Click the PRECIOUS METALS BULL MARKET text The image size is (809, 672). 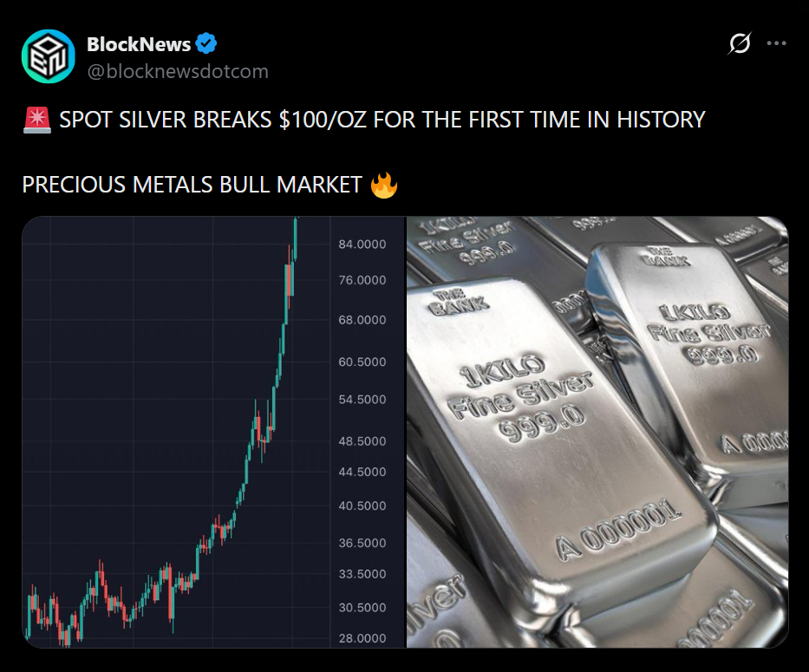192,185
